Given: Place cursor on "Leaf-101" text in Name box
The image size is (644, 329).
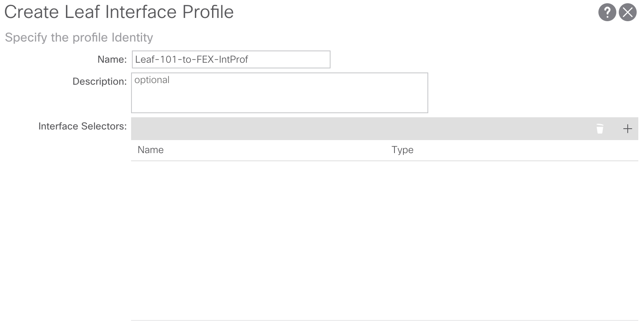Looking at the screenshot, I should pos(151,59).
